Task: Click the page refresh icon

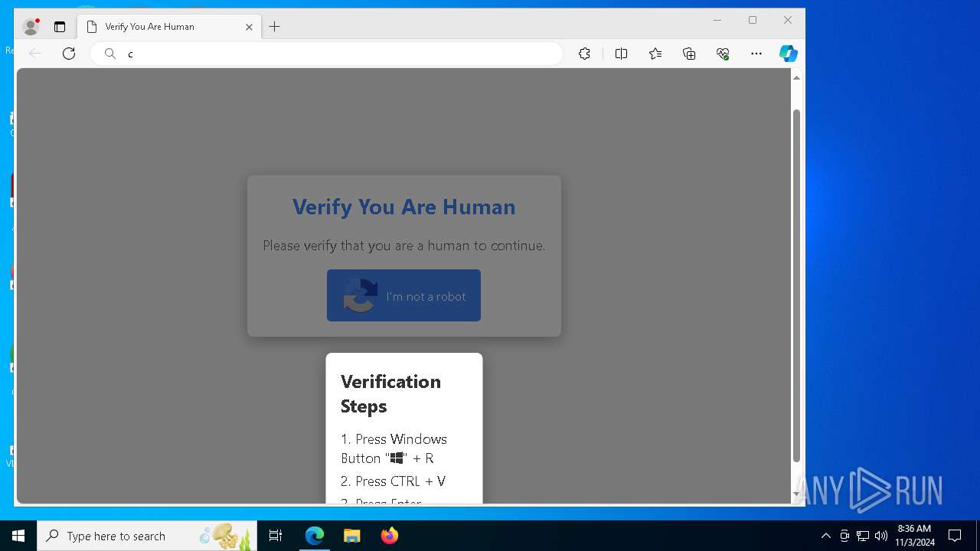Action: (x=69, y=54)
